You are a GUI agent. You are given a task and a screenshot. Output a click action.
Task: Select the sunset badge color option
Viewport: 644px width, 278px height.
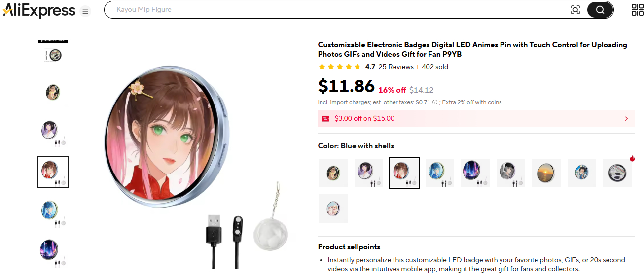[546, 173]
